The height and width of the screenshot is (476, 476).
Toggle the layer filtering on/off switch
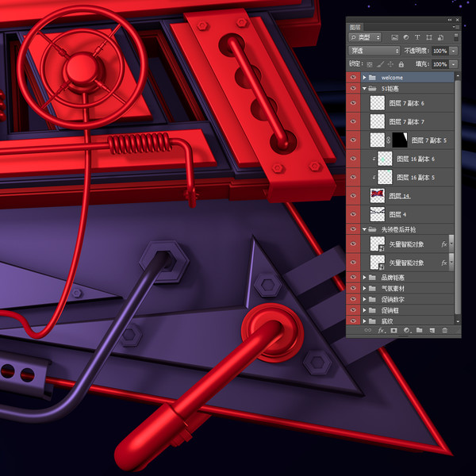coord(455,37)
